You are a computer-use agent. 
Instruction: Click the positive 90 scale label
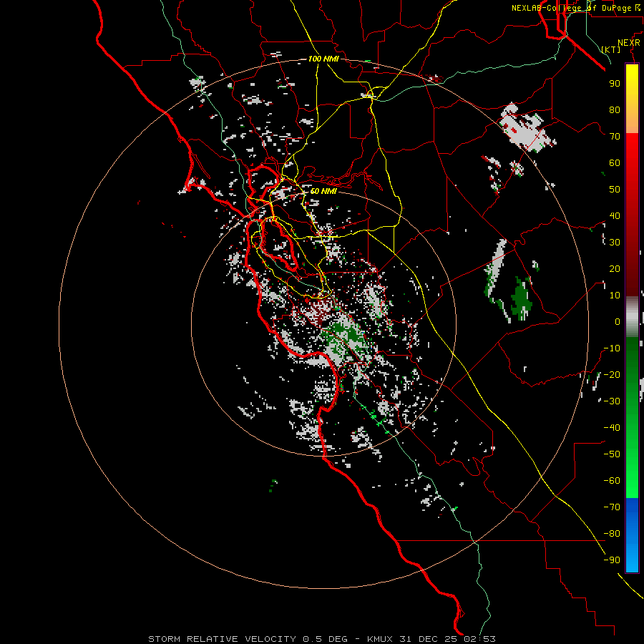615,84
